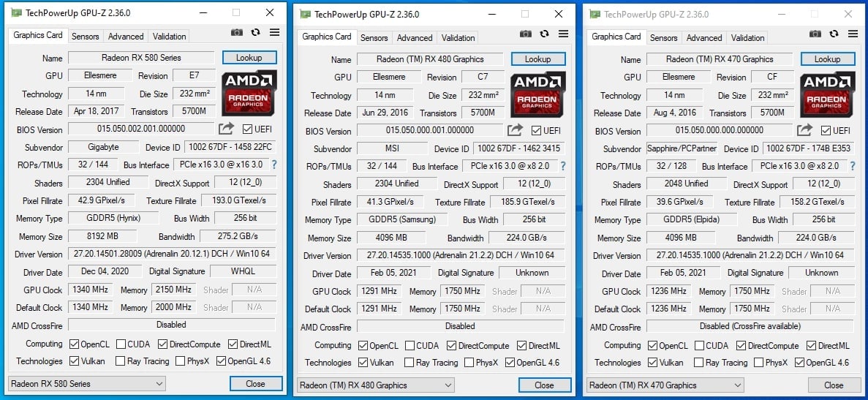This screenshot has height=400, width=868.
Task: Click the Texture Fillrate value 158.2 GTexel/s
Action: tap(817, 202)
